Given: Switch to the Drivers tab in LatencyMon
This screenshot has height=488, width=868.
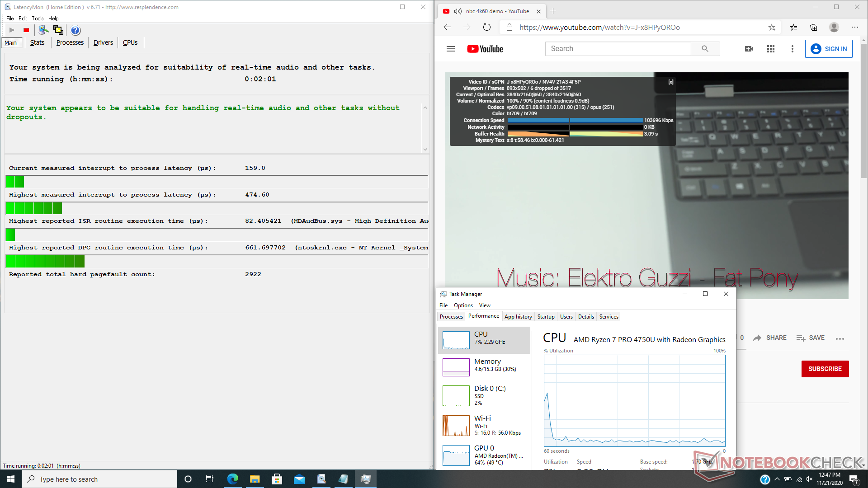Looking at the screenshot, I should point(103,42).
